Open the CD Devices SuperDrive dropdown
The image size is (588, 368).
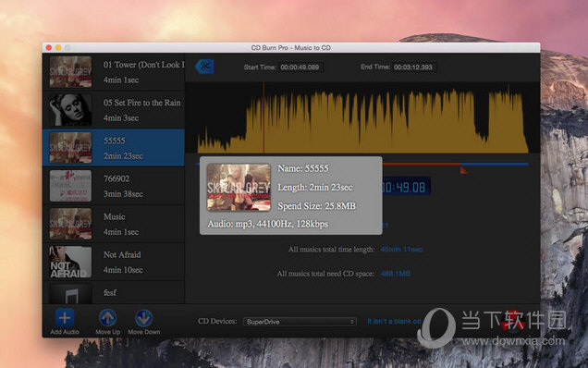[x=300, y=322]
